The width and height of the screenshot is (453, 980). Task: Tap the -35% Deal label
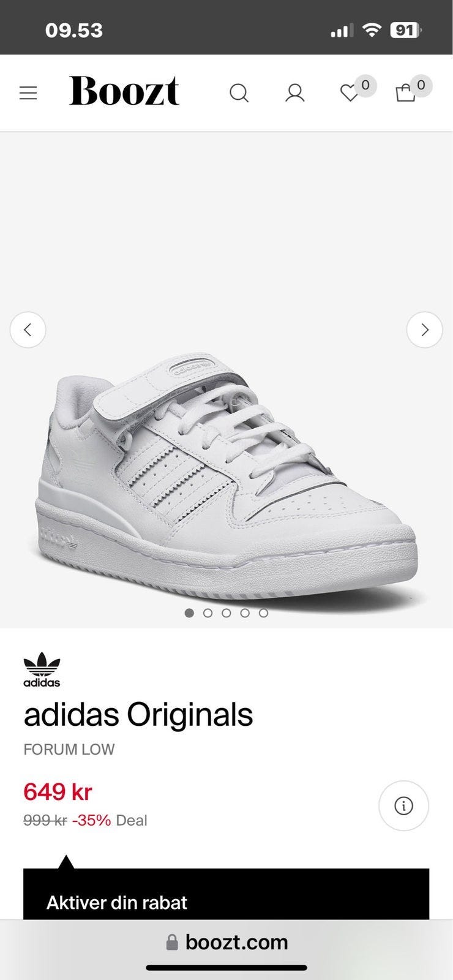[x=110, y=820]
